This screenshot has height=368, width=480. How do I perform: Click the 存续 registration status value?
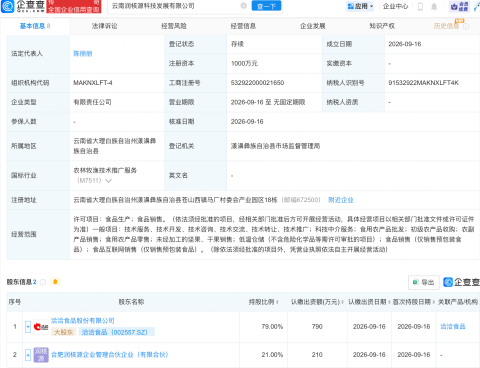237,44
